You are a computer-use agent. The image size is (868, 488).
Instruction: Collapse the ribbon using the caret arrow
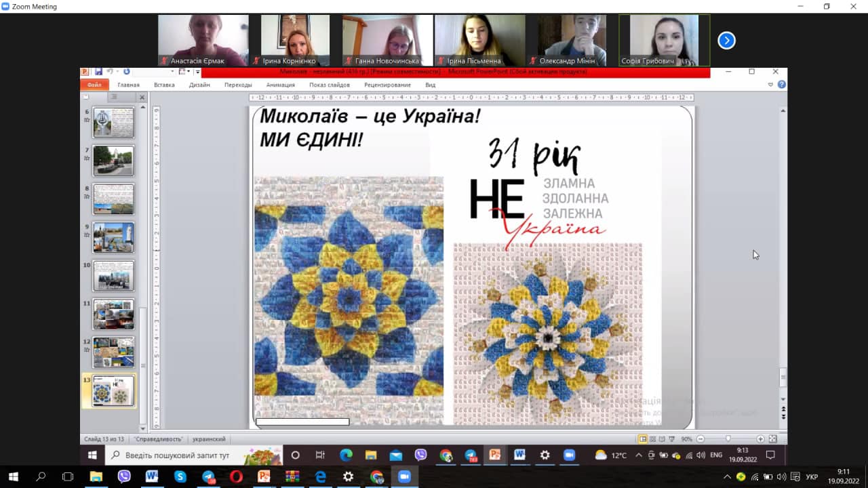[x=770, y=85]
